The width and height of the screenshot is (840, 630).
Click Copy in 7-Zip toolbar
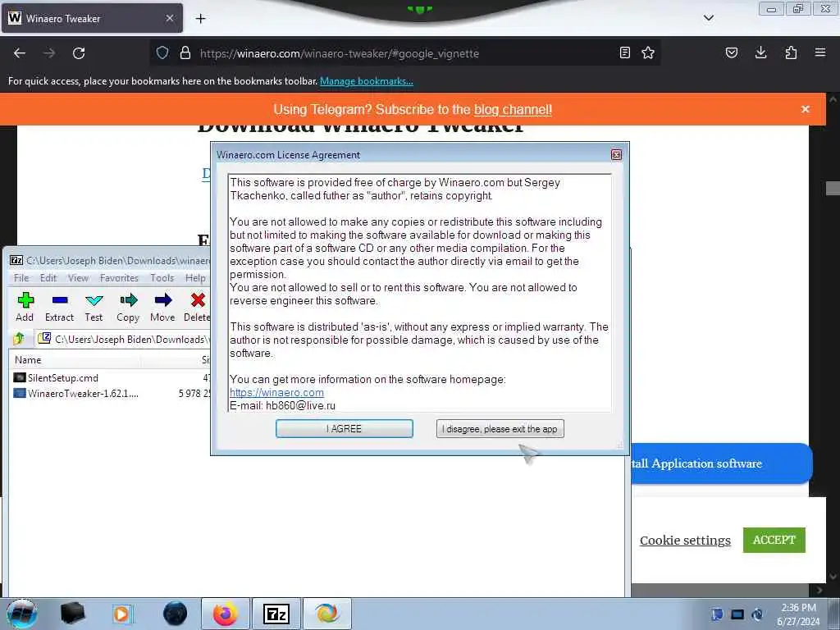click(128, 308)
